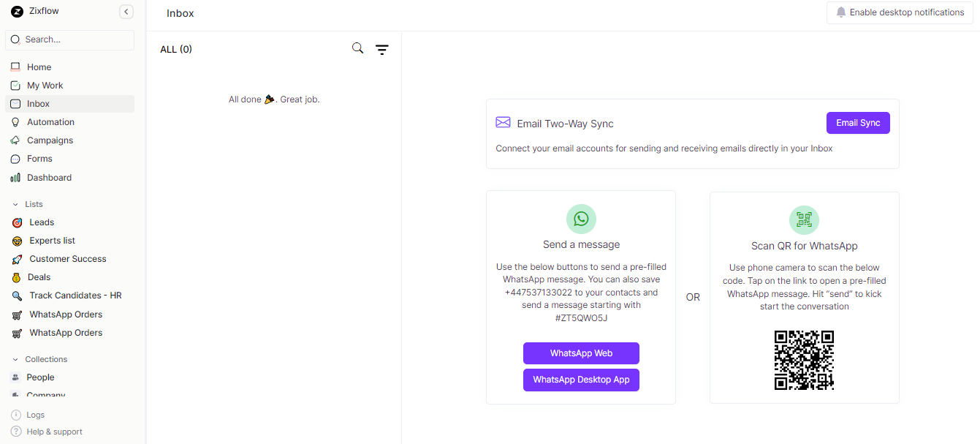Open inbox search via magnifier icon
This screenshot has height=444, width=980.
click(x=357, y=48)
